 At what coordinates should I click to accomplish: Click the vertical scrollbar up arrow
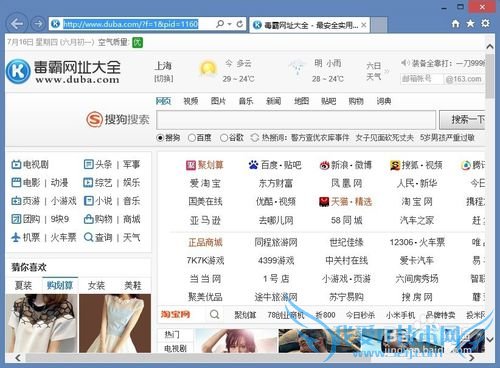click(x=489, y=47)
